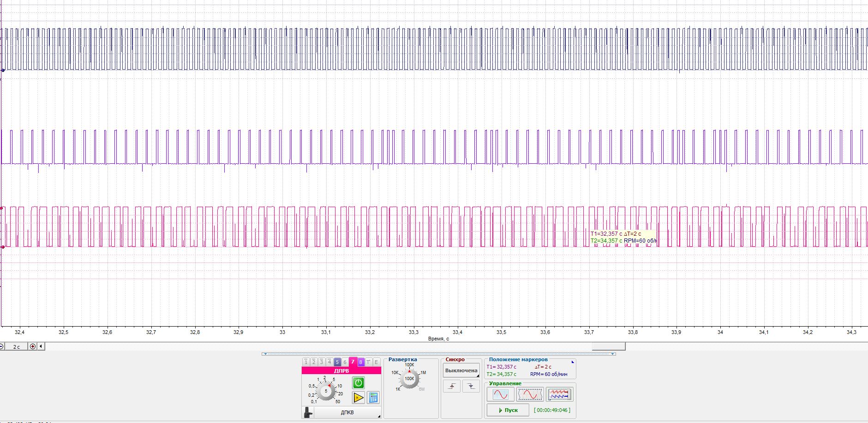Click the Развертка sweep rate knob
The height and width of the screenshot is (423, 868).
[x=409, y=379]
